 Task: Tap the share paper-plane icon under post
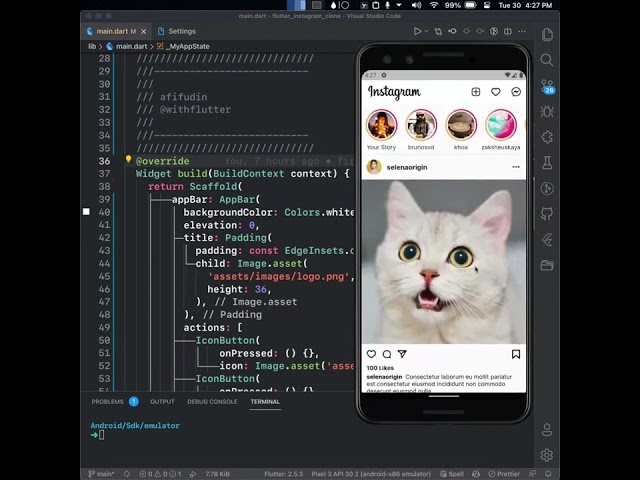(x=402, y=354)
